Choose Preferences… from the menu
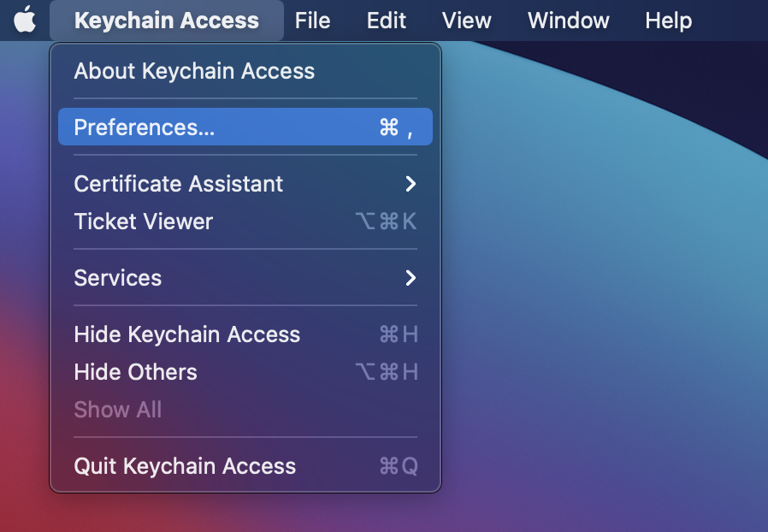 pyautogui.click(x=144, y=127)
